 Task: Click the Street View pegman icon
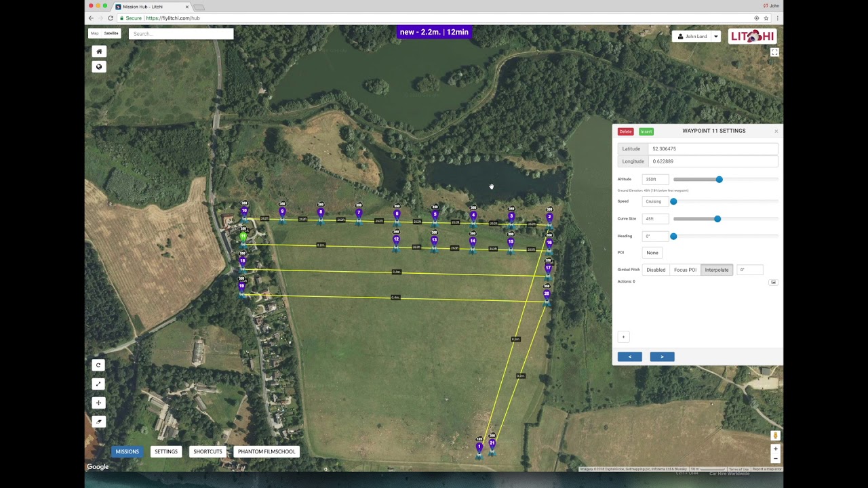(775, 435)
